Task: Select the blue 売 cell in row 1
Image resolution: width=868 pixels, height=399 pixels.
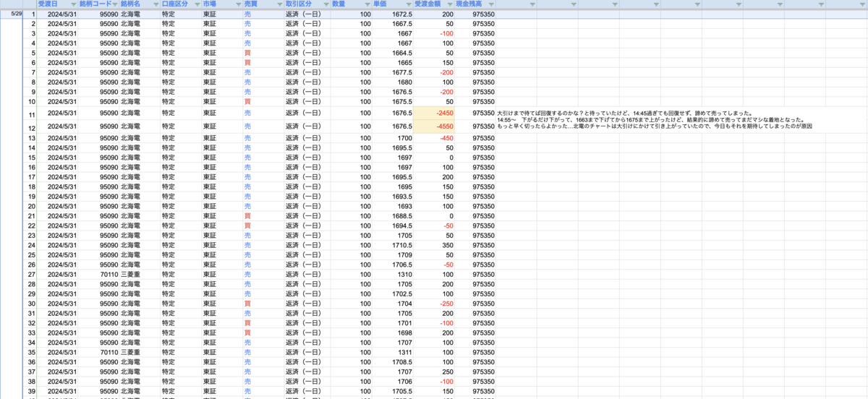Action: [263, 14]
